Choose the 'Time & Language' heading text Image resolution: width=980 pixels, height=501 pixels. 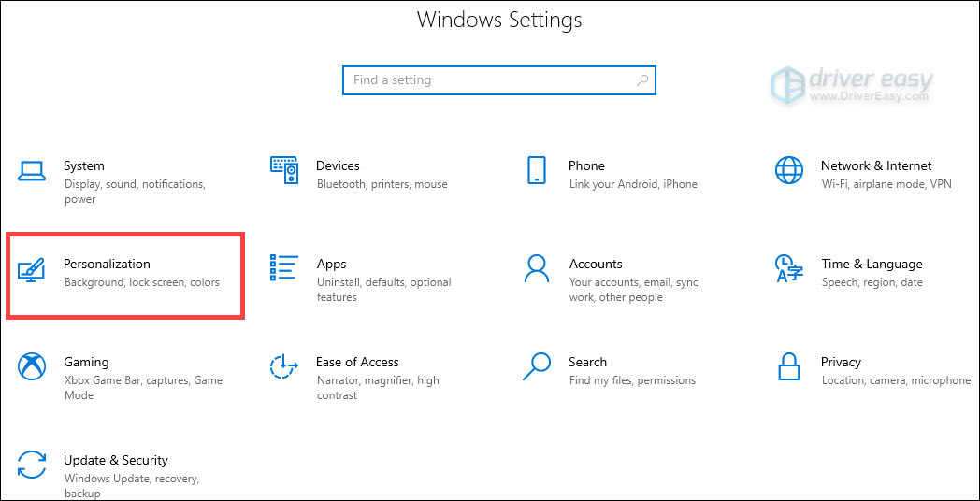pos(872,264)
